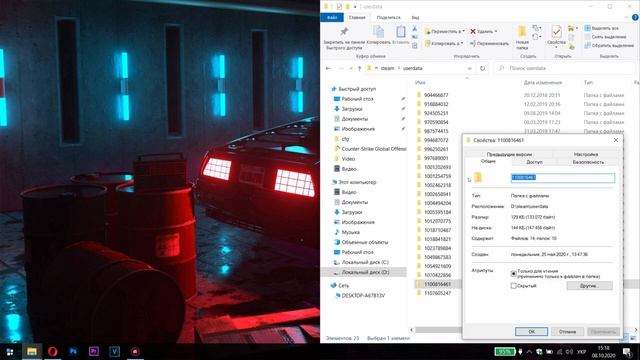Show tray hidden icons with the chevron

[529, 352]
